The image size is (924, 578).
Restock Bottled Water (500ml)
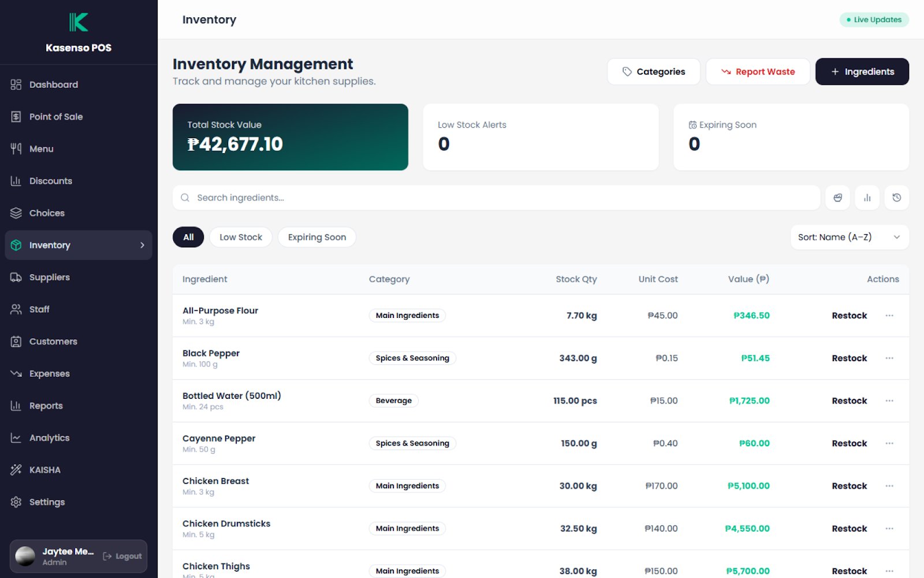(x=850, y=401)
